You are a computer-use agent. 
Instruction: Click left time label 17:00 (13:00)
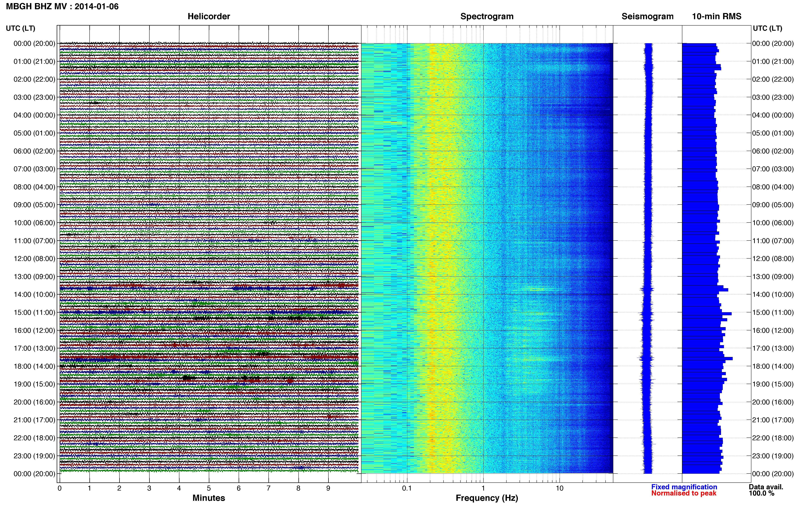point(34,348)
